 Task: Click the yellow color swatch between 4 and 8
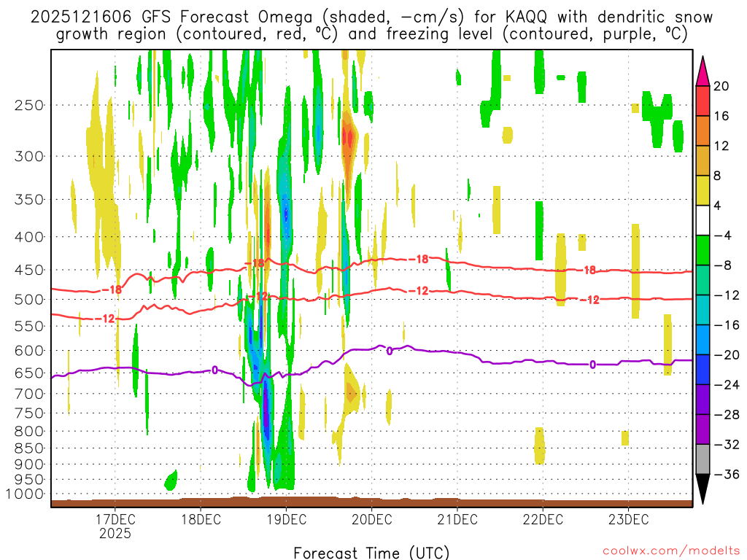coord(703,190)
